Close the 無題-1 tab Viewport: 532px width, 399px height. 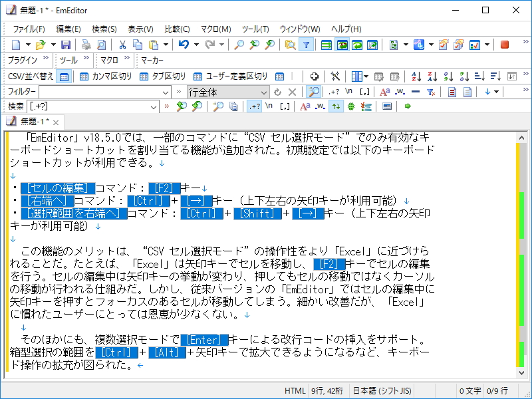coord(56,122)
